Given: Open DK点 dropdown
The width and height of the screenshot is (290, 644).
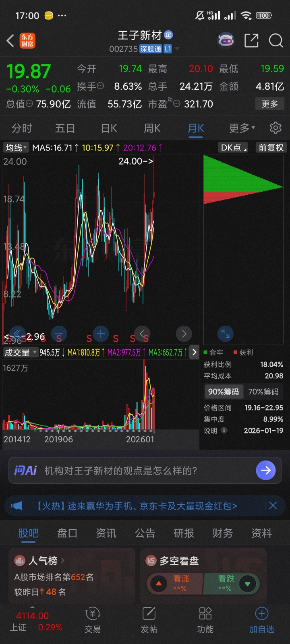Looking at the screenshot, I should [233, 148].
